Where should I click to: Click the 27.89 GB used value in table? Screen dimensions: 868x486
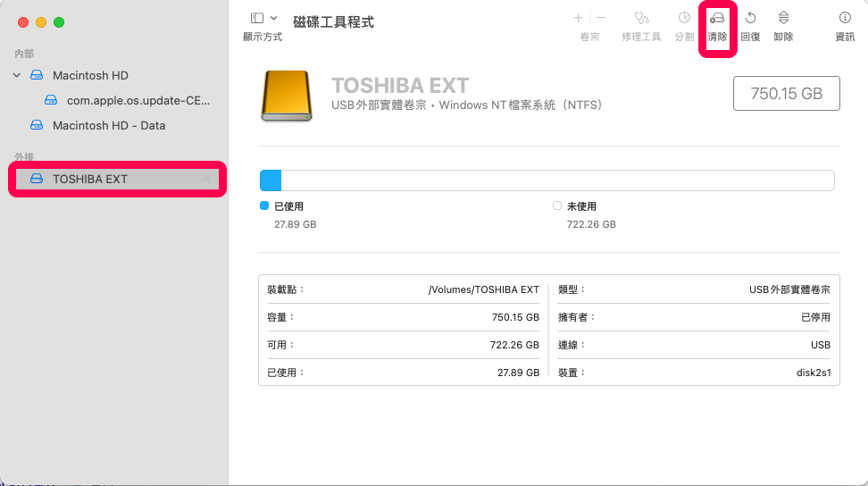tap(518, 373)
